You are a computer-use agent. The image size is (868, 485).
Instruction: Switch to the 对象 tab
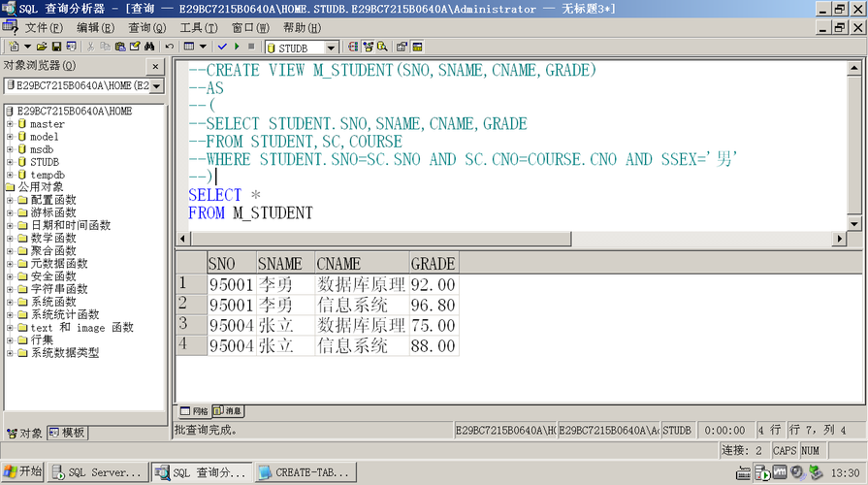click(25, 433)
